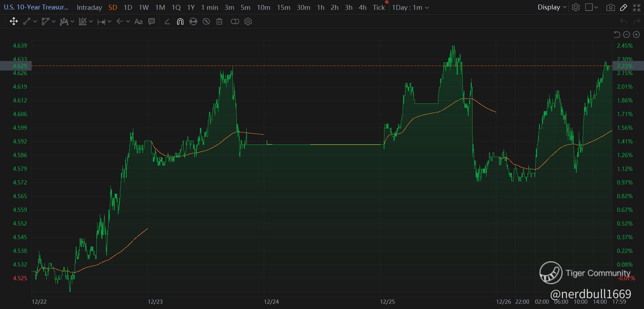Expand the channel tool options arrow

(54, 22)
